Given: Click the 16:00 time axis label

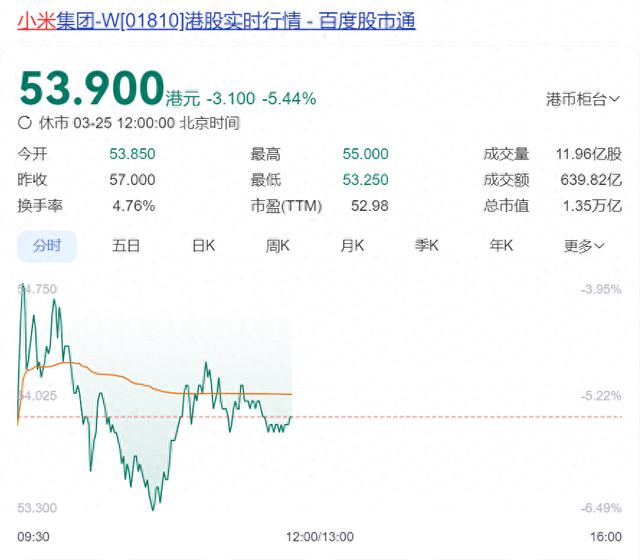Looking at the screenshot, I should tap(606, 537).
